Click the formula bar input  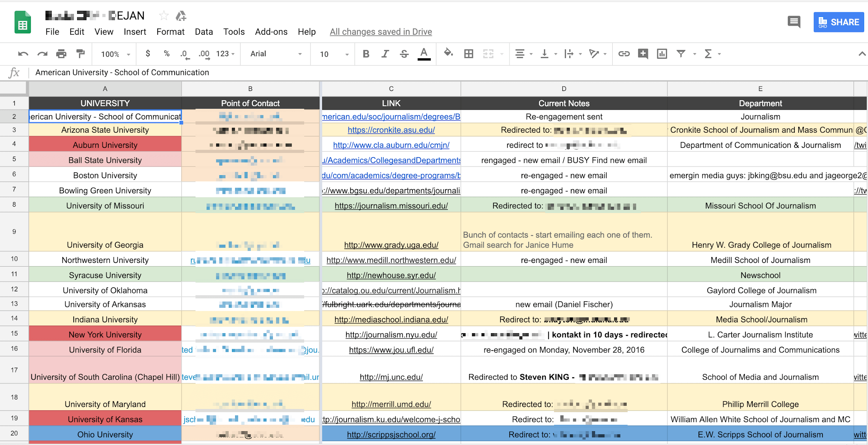click(x=448, y=72)
